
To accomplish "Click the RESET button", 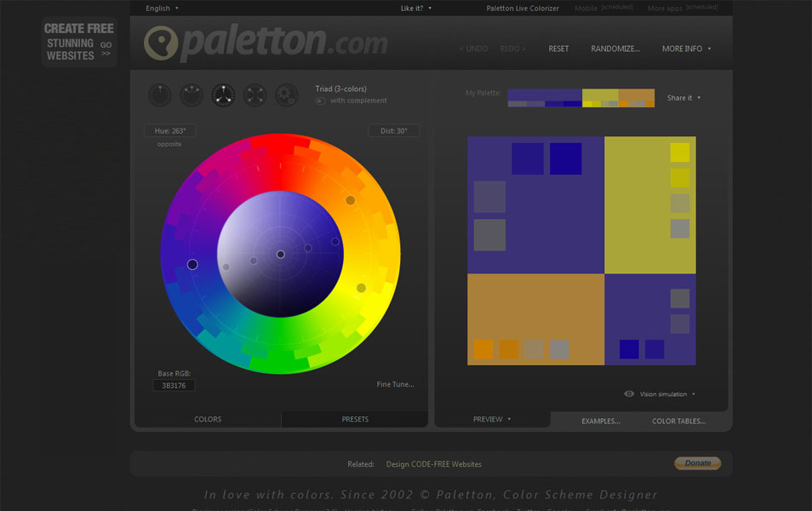I will [x=558, y=49].
